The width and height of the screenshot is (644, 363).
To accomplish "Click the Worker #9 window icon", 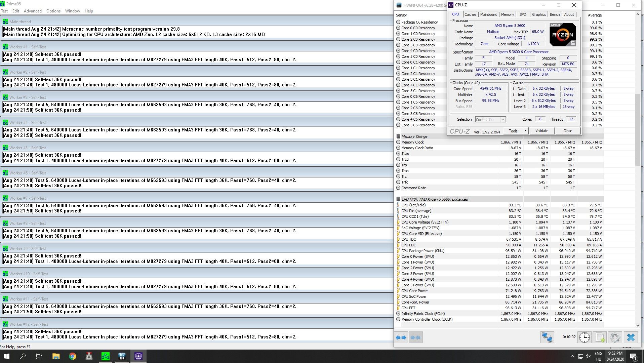I will tap(5, 249).
